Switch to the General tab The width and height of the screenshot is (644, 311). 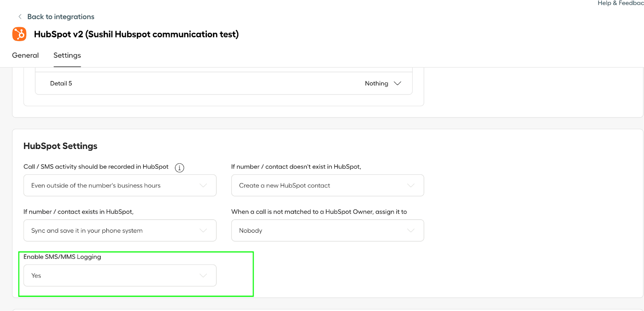click(25, 55)
